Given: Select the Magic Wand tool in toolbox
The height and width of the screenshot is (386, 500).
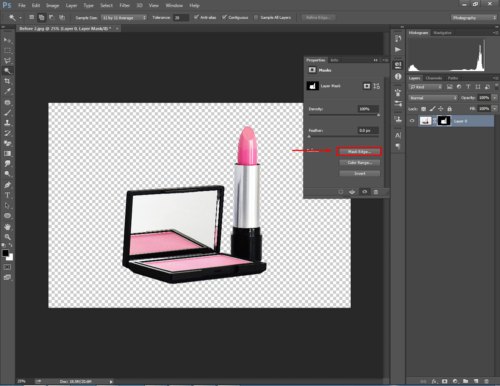Looking at the screenshot, I should click(x=7, y=71).
